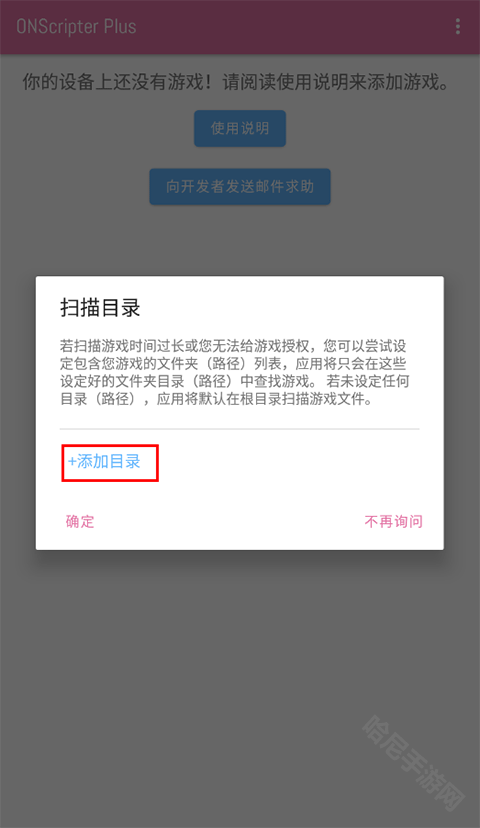
Task: Tap the plus sign before 添加目录
Action: (x=72, y=462)
